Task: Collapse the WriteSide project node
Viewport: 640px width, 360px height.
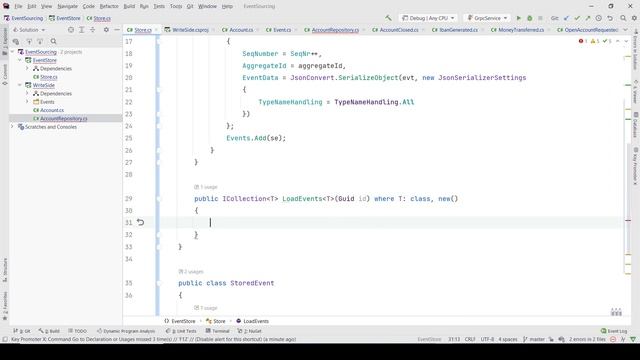Action: pyautogui.click(x=20, y=85)
